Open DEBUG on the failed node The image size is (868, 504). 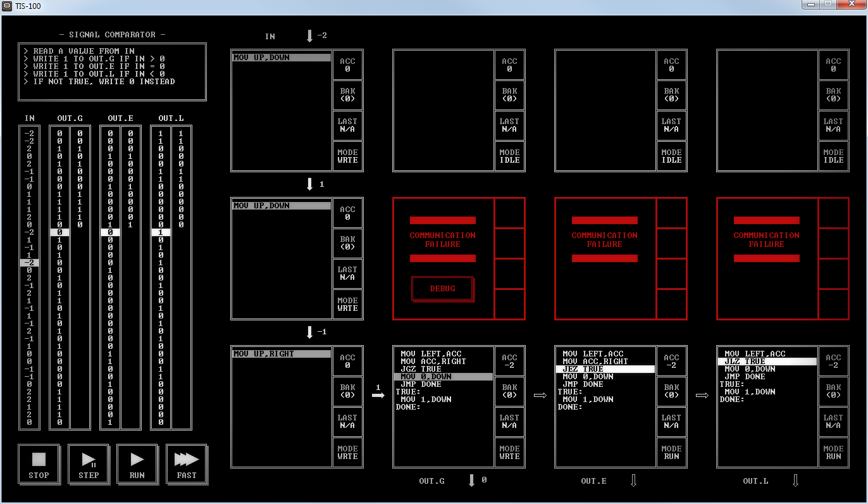(443, 289)
